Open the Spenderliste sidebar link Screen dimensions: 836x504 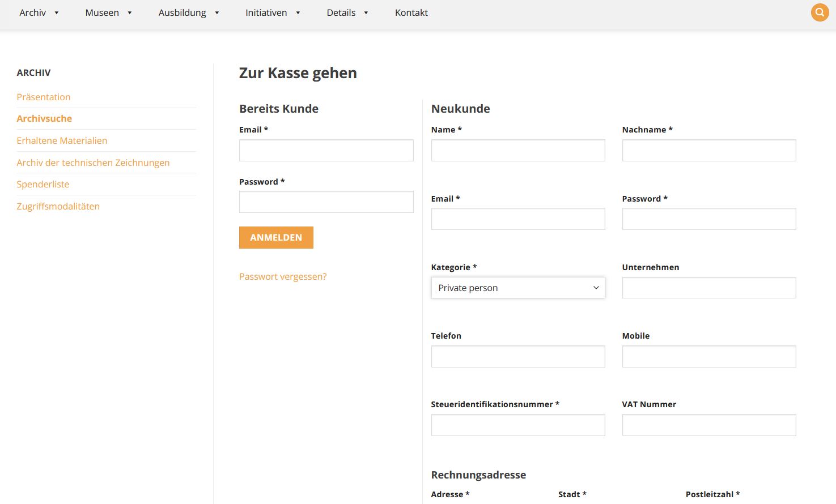click(43, 184)
